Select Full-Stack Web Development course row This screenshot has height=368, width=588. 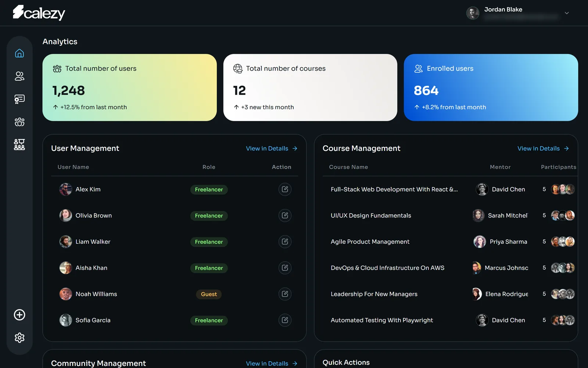coord(450,189)
